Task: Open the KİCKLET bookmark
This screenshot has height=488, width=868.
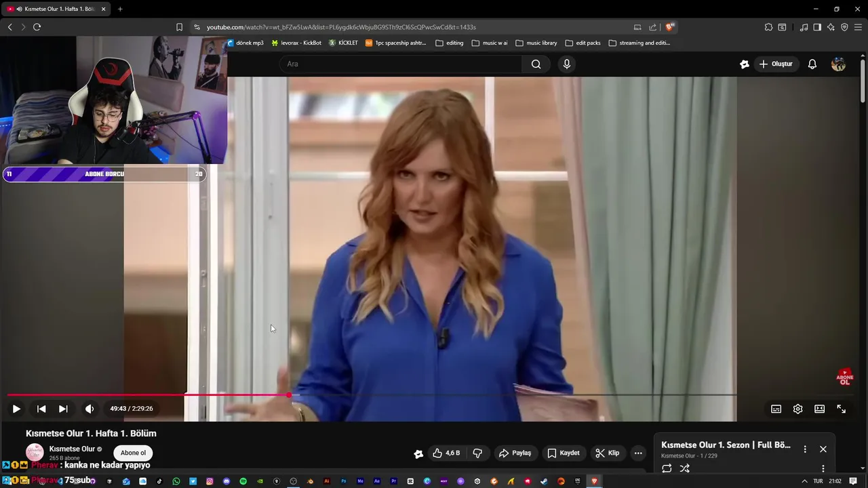Action: [x=343, y=43]
